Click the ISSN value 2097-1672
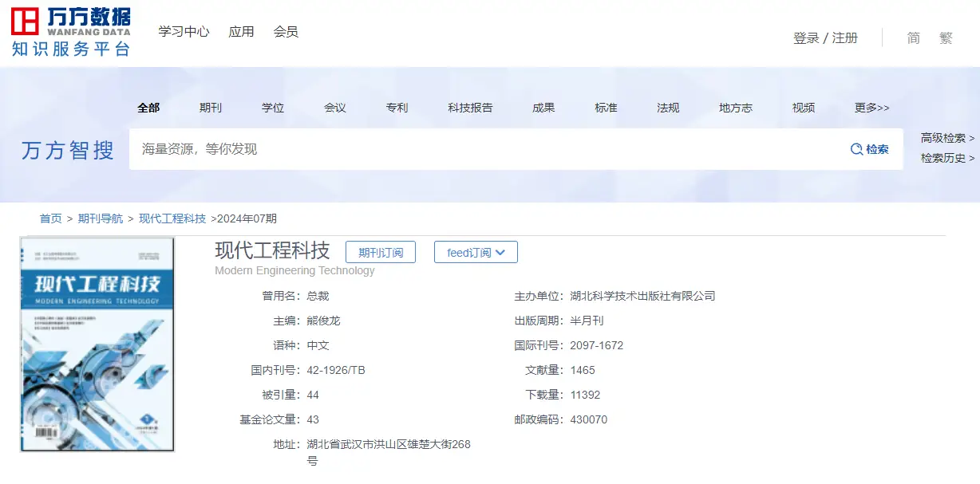The image size is (980, 484). (x=597, y=345)
